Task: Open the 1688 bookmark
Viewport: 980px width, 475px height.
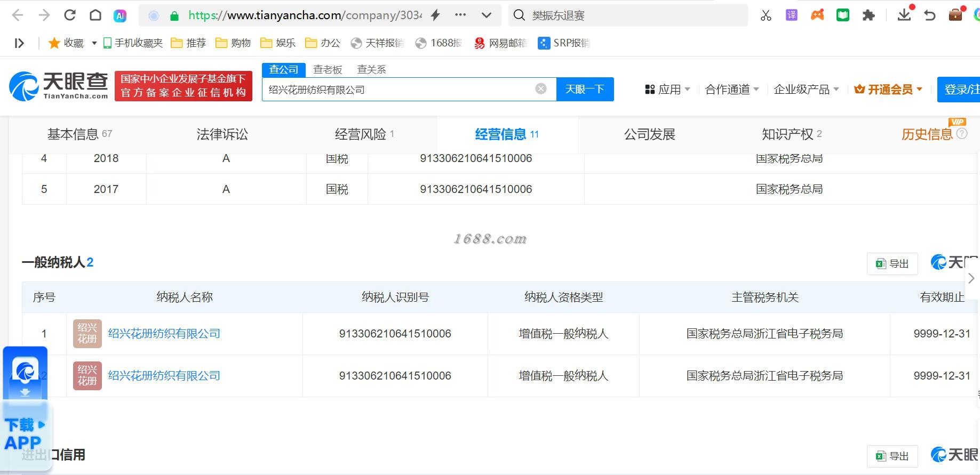Action: point(439,43)
